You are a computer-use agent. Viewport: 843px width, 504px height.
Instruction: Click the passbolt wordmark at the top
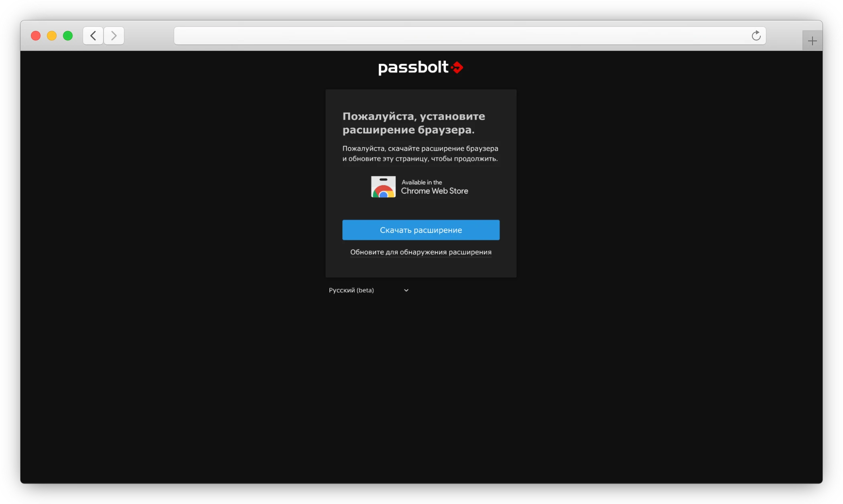413,67
